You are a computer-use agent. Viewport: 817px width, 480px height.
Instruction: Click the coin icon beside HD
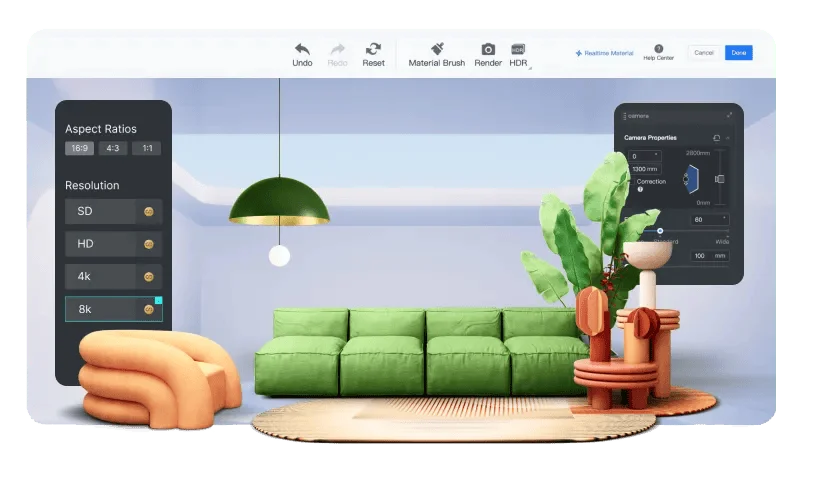148,244
